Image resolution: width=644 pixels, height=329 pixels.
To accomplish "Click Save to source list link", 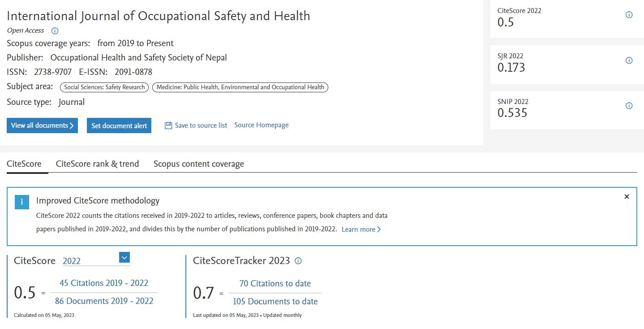I will [201, 126].
